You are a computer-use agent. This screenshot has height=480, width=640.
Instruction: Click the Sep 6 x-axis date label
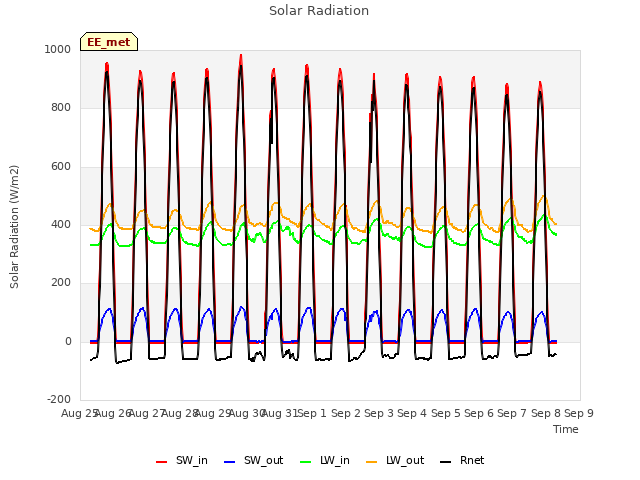point(479,413)
